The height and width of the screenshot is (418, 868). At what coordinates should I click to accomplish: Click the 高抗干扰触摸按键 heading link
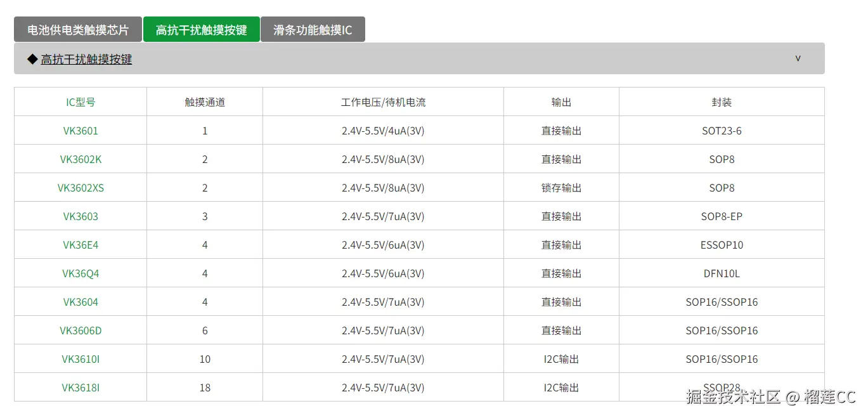[x=86, y=60]
